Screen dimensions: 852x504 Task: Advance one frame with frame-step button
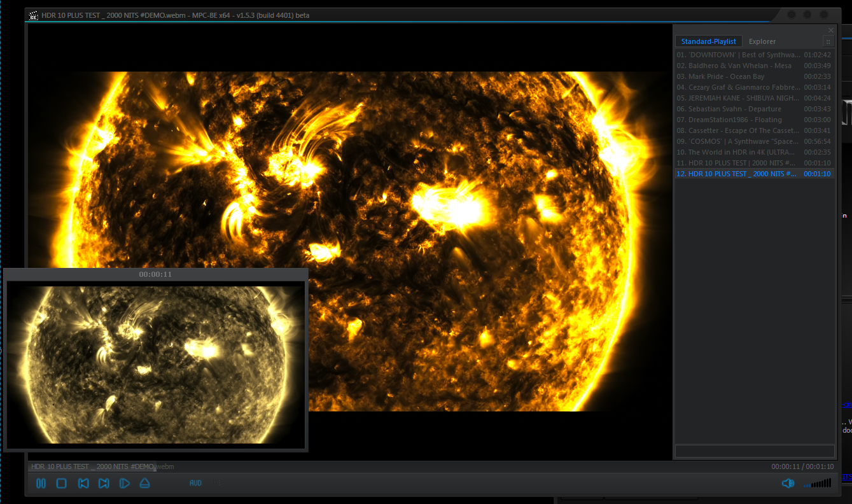(x=124, y=484)
